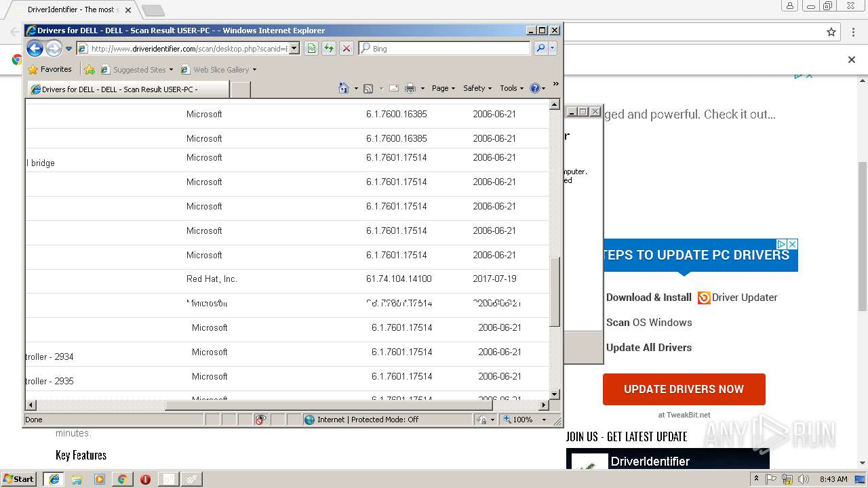Click the ad info AdChoices icon
This screenshot has height=488, width=868.
781,244
